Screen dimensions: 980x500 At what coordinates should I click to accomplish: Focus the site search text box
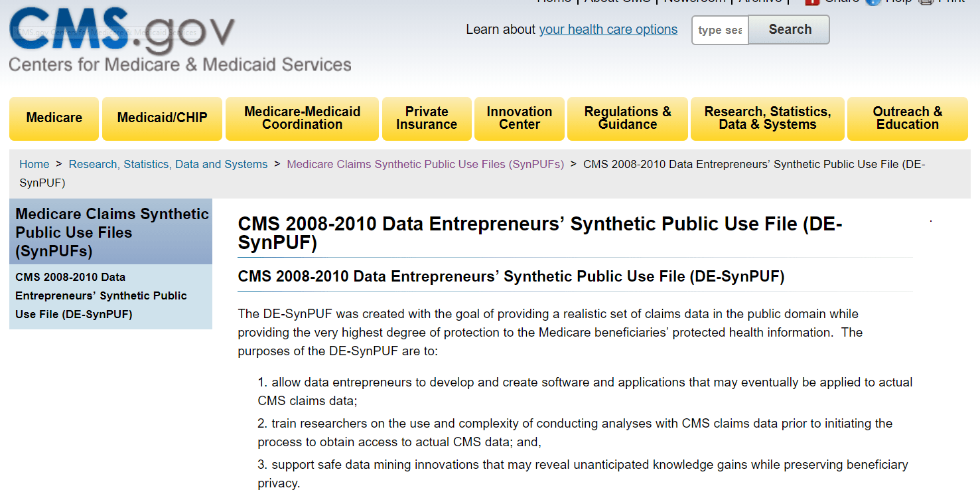(721, 30)
